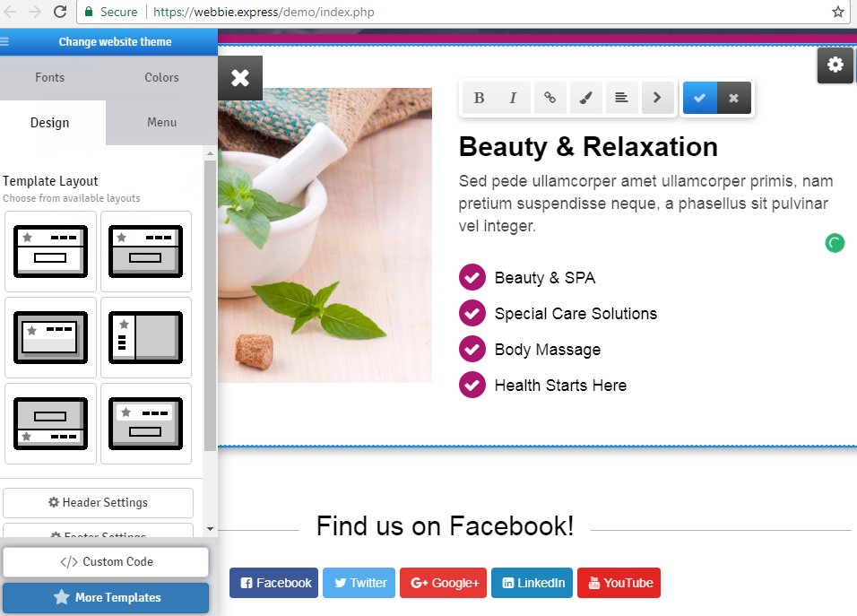Viewport: 857px width, 616px height.
Task: Open section settings using the gear icon
Action: [835, 65]
